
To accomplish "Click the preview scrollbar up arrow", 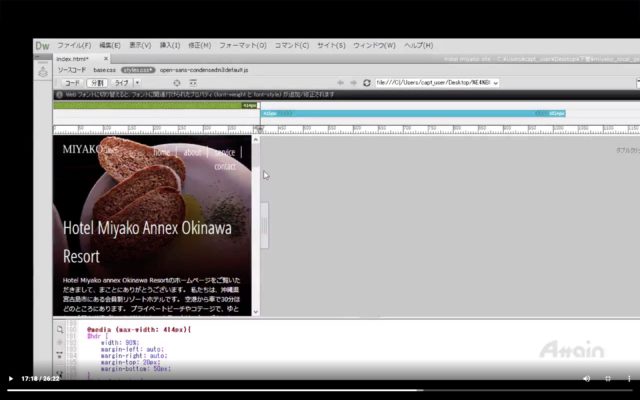I will click(256, 140).
